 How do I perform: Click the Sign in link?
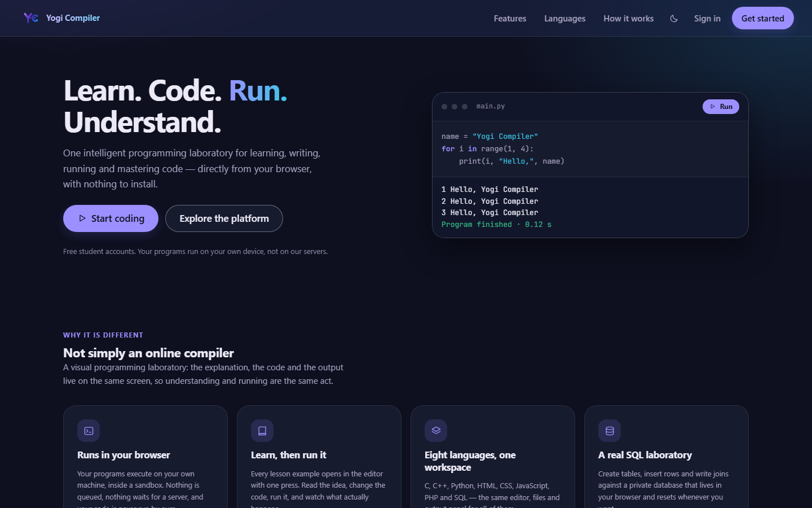pos(707,19)
